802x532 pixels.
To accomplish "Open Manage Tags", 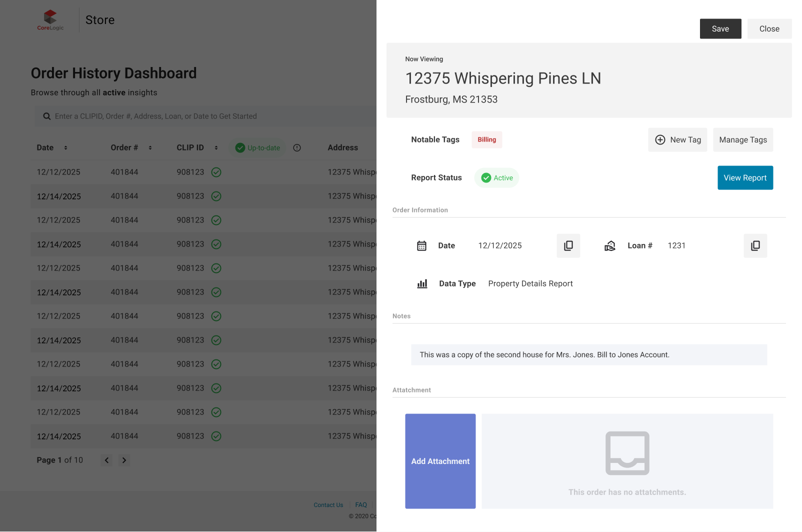I will tap(742, 139).
